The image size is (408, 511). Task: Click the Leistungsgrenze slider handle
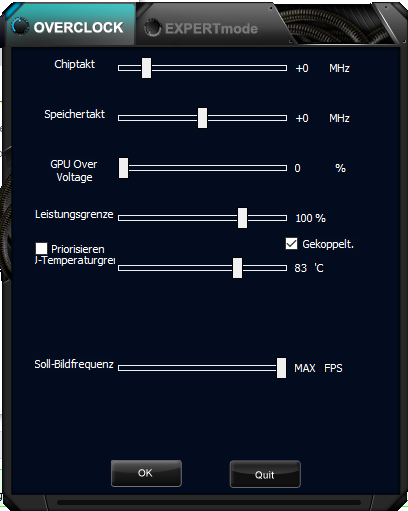click(x=242, y=218)
